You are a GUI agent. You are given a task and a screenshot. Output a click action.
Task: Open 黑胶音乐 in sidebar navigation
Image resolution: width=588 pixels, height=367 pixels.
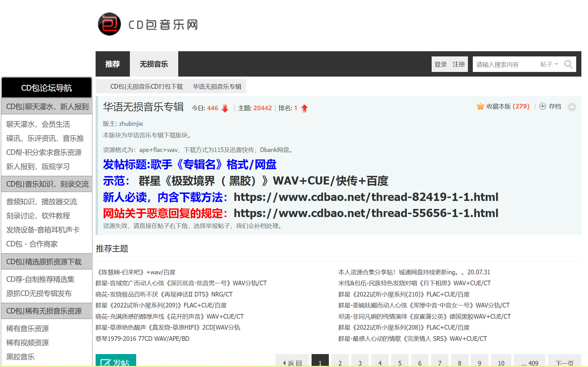click(x=20, y=357)
